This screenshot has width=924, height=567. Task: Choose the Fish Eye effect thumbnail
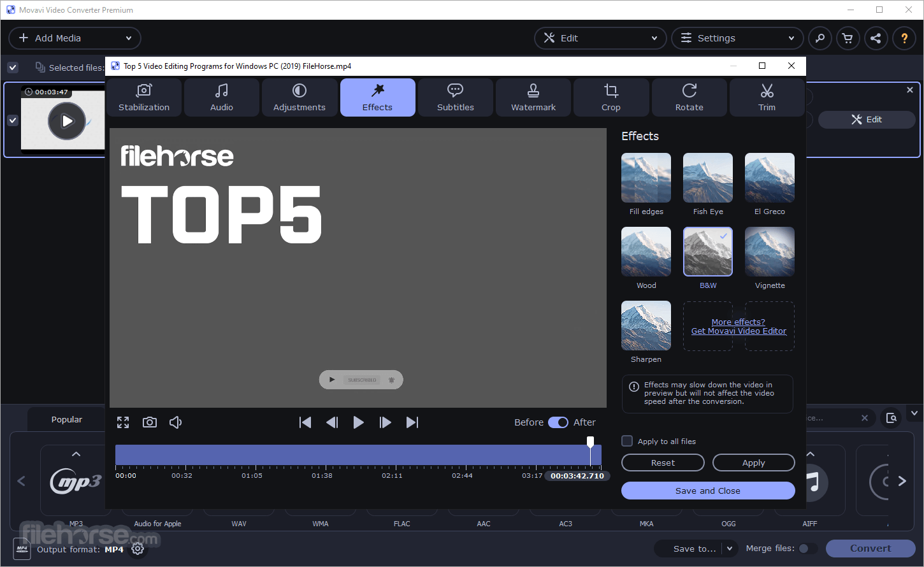[708, 178]
